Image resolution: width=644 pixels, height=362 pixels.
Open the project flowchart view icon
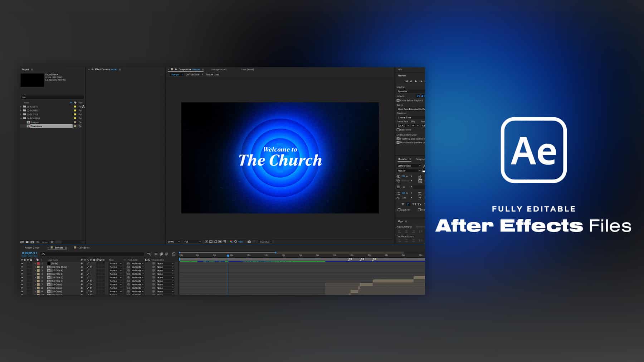pyautogui.click(x=83, y=106)
